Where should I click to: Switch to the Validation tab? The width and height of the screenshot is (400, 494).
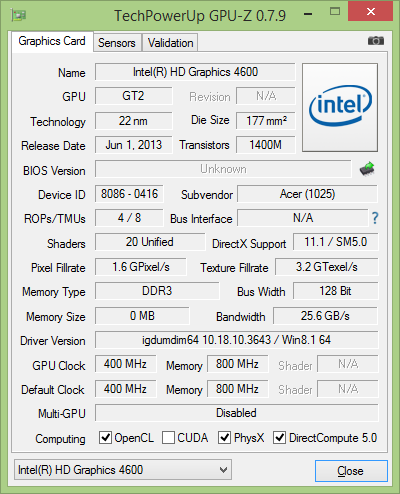170,43
